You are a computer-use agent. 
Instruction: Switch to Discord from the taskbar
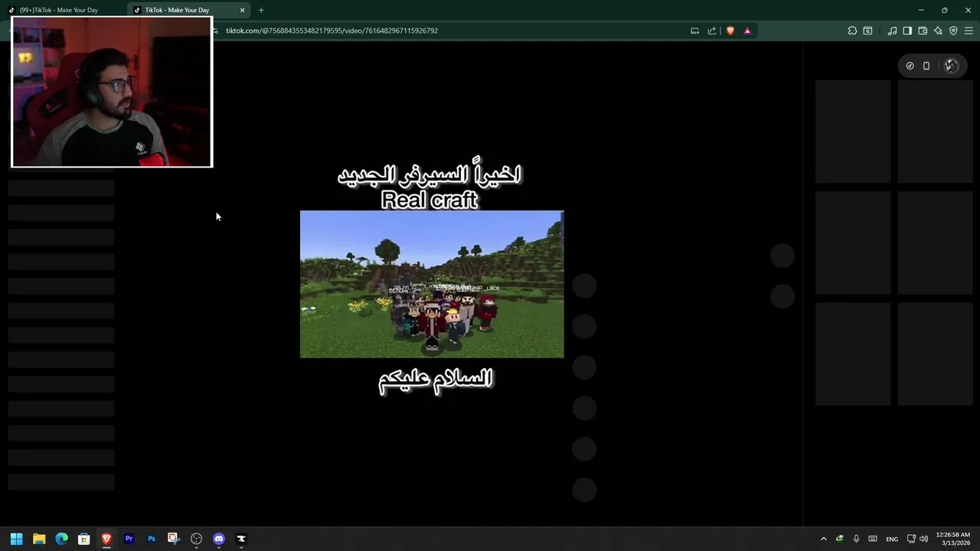click(219, 539)
